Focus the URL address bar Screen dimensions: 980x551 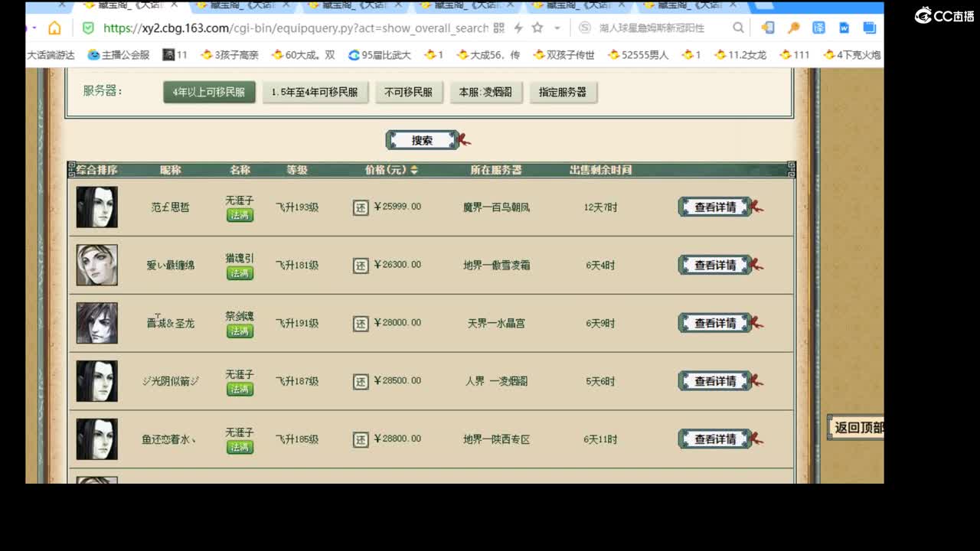pyautogui.click(x=295, y=28)
